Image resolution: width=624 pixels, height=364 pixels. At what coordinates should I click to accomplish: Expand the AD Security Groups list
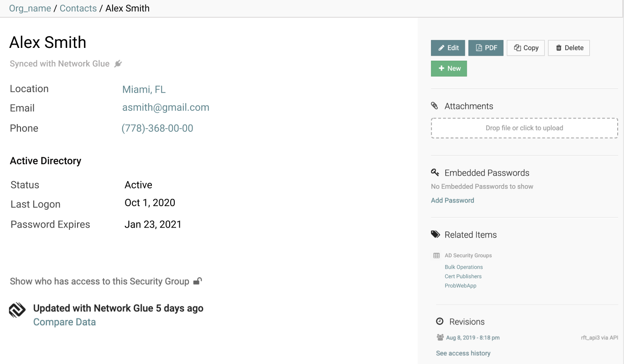pyautogui.click(x=468, y=255)
